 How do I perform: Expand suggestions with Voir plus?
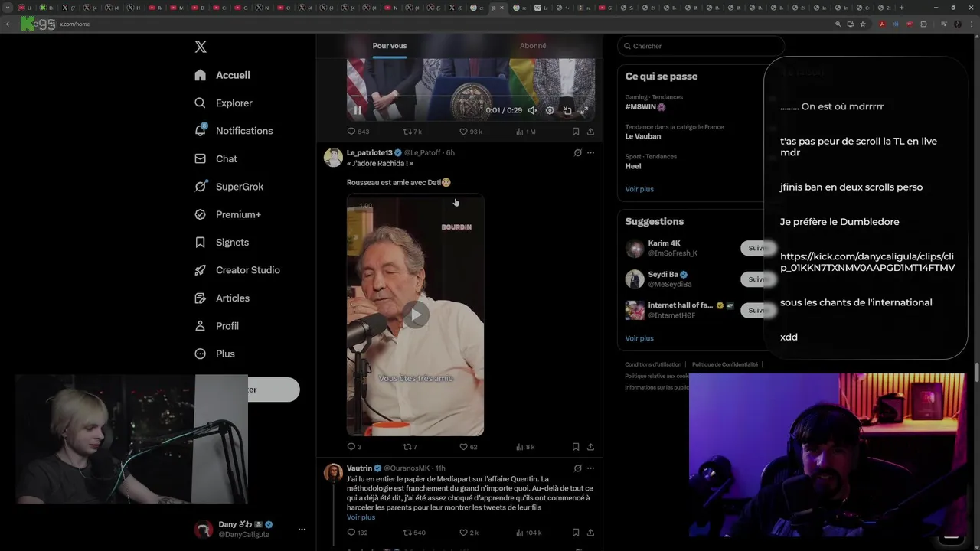639,338
